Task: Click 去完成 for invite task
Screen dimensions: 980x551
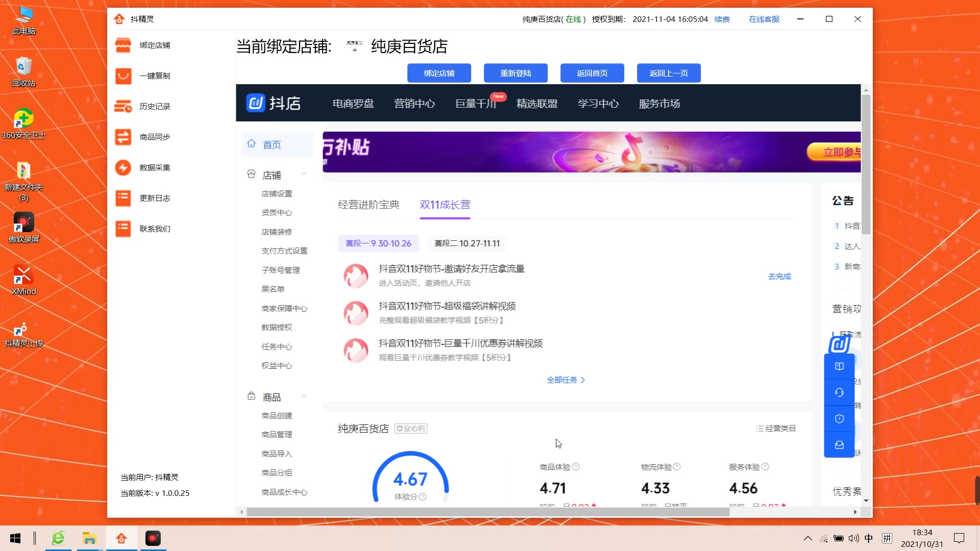Action: pos(779,276)
